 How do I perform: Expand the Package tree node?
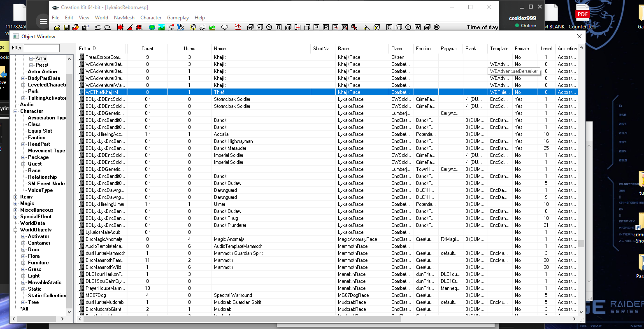[x=23, y=157]
